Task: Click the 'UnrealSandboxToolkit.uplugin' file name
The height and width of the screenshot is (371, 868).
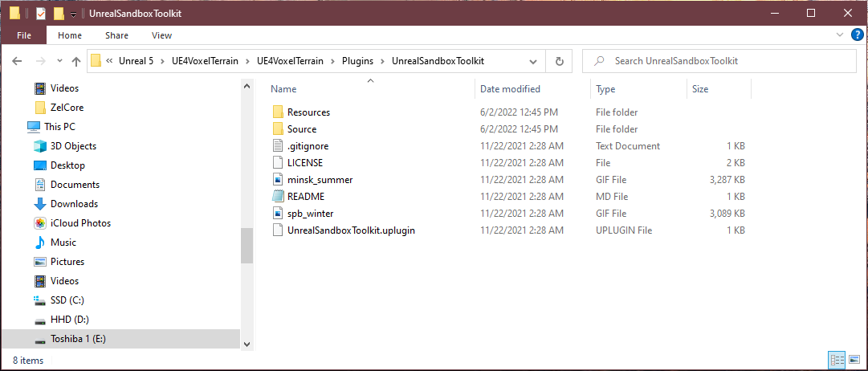Action: pos(351,230)
